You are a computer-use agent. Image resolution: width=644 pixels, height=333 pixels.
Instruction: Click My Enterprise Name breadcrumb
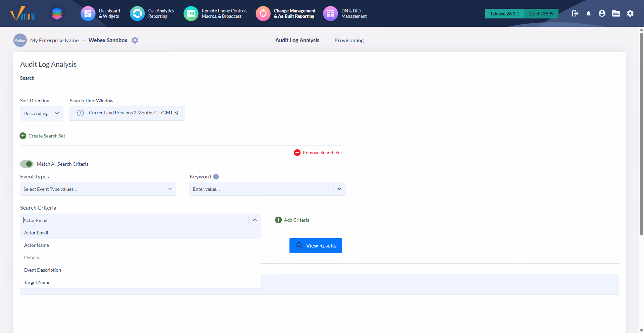point(54,40)
